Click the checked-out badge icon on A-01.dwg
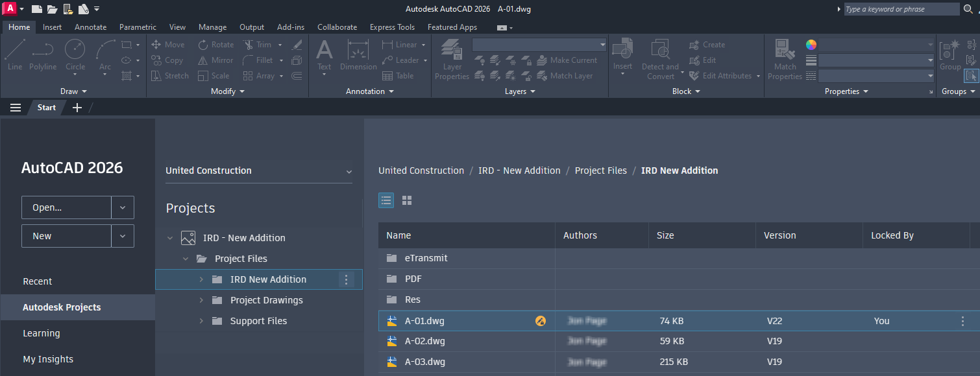 click(x=541, y=321)
